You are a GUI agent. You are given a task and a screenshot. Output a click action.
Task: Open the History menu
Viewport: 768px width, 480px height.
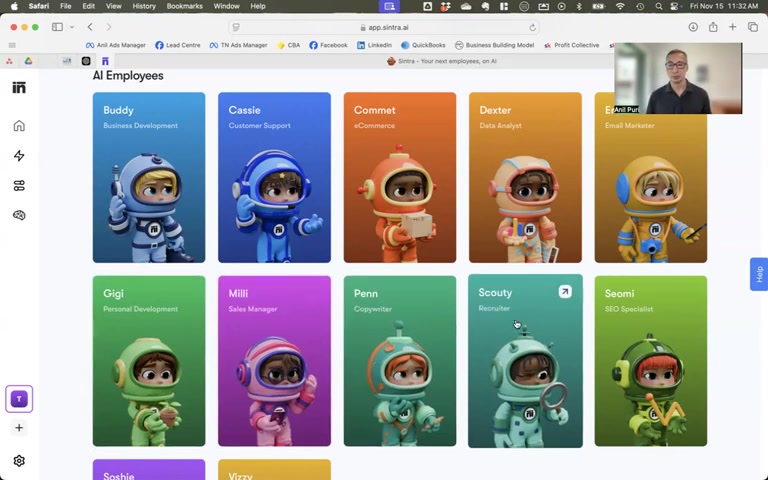[x=144, y=6]
